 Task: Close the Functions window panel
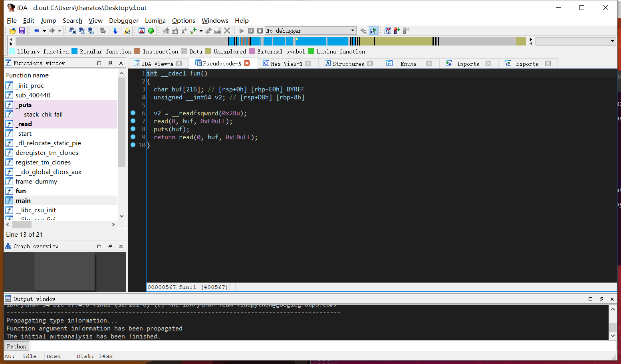(x=121, y=63)
